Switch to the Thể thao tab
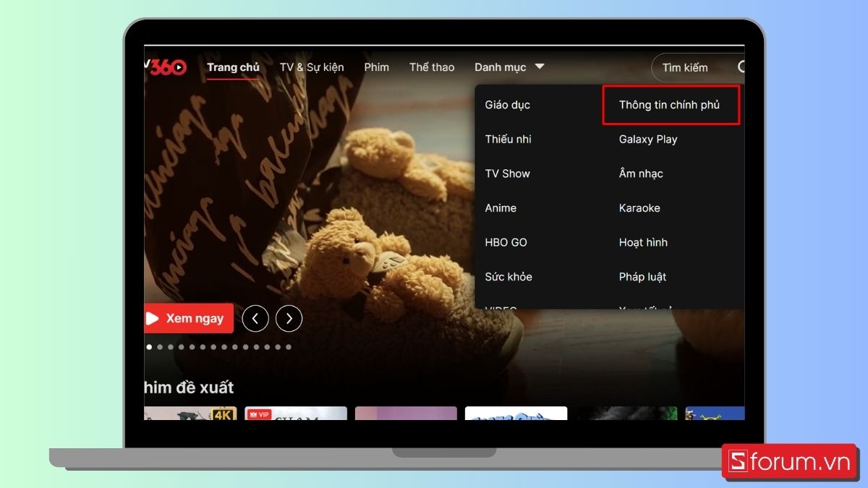Image resolution: width=868 pixels, height=488 pixels. pos(432,67)
